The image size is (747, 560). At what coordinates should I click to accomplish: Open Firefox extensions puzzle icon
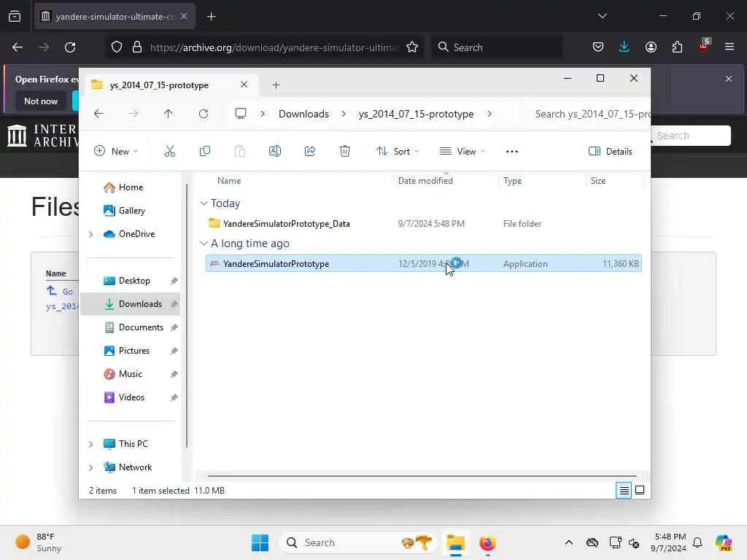[677, 47]
